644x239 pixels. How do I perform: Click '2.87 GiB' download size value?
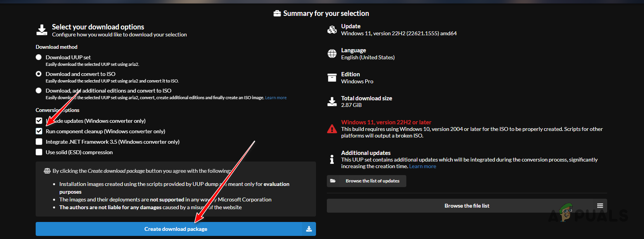click(x=351, y=105)
